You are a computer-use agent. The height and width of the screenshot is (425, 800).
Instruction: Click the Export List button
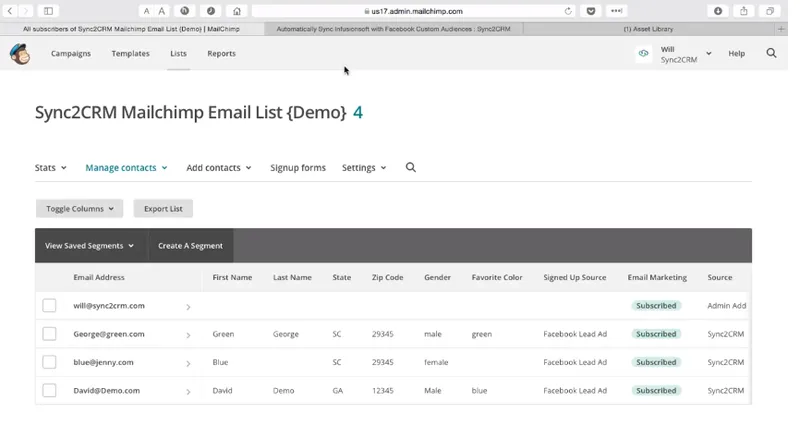coord(163,209)
